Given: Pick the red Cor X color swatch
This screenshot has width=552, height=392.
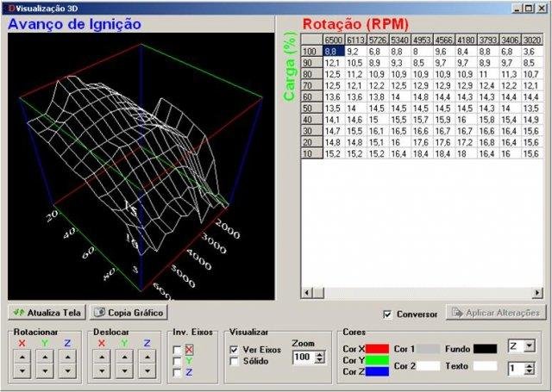Looking at the screenshot, I should pyautogui.click(x=378, y=349).
